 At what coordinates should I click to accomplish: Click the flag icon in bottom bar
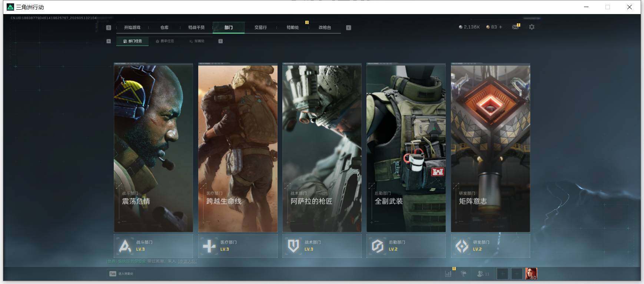click(x=464, y=274)
